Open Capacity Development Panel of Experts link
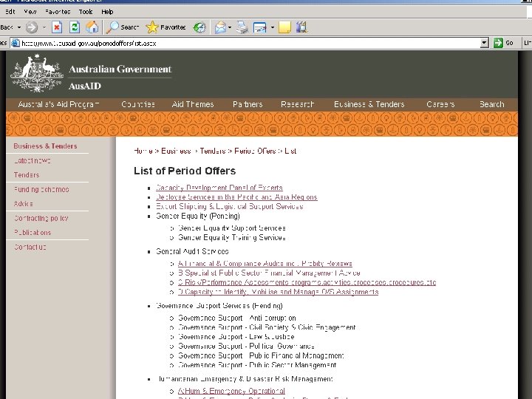532x399 pixels. point(219,188)
